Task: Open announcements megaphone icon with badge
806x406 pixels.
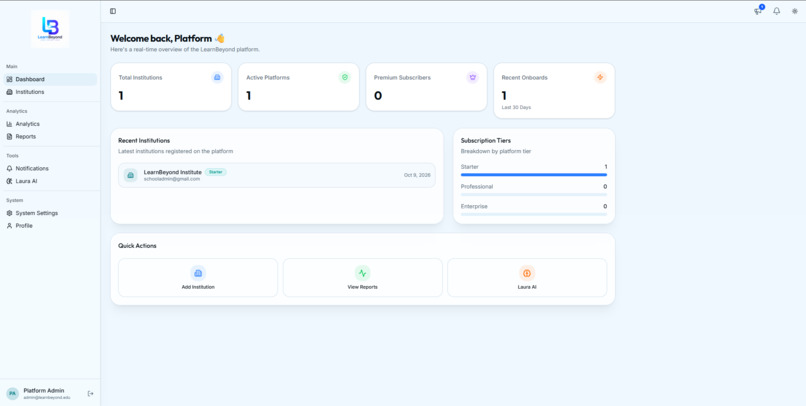Action: [x=758, y=11]
